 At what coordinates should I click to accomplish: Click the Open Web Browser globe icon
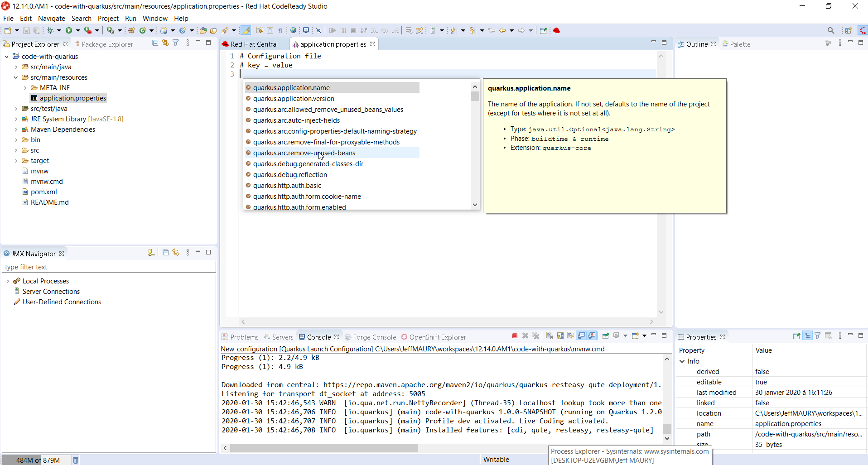(294, 30)
